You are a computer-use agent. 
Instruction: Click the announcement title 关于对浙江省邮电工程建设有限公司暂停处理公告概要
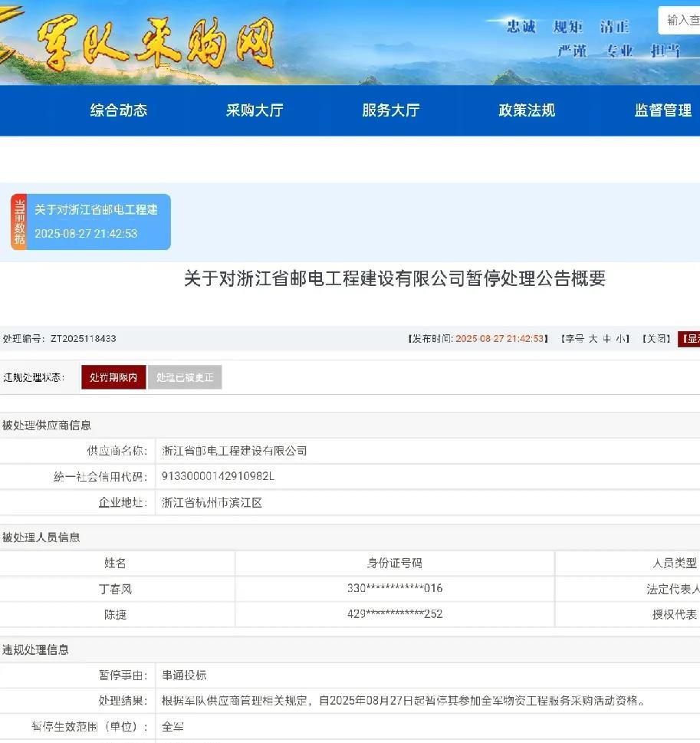[395, 278]
